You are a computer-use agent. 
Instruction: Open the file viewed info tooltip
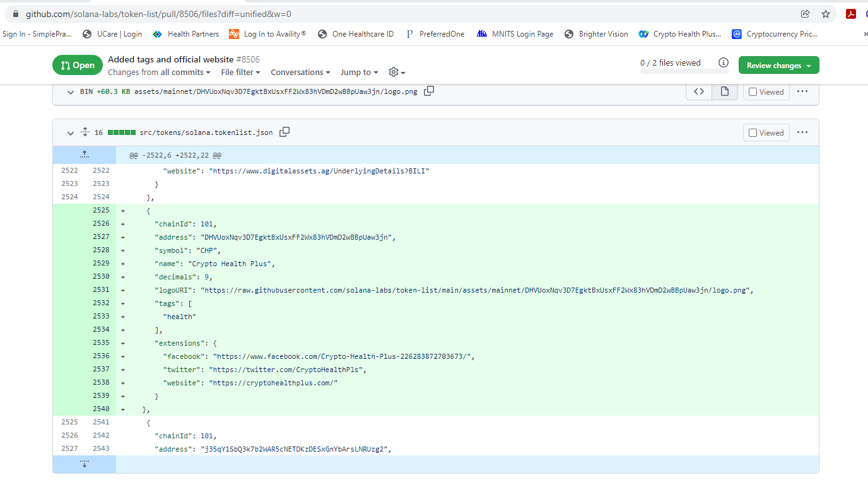(x=724, y=62)
